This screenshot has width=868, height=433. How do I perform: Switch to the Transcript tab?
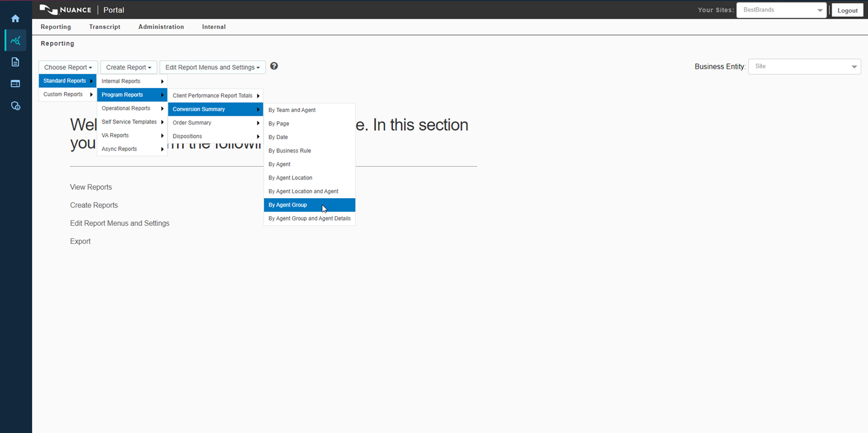[105, 27]
